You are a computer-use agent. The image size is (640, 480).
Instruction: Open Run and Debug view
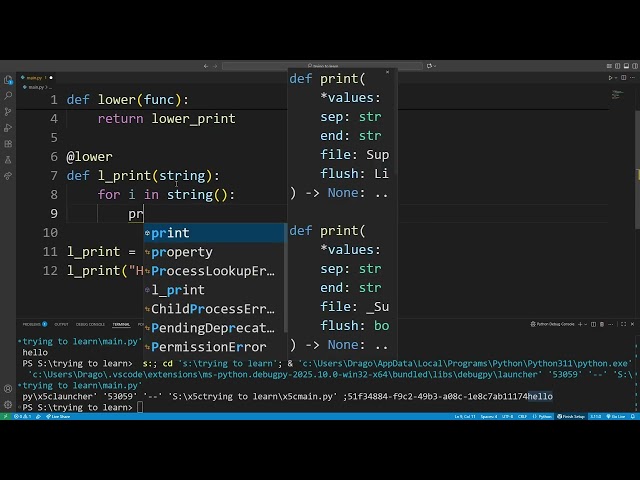8,128
